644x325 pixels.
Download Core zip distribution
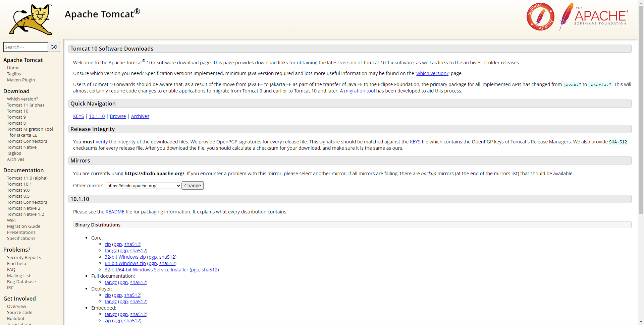[108, 244]
